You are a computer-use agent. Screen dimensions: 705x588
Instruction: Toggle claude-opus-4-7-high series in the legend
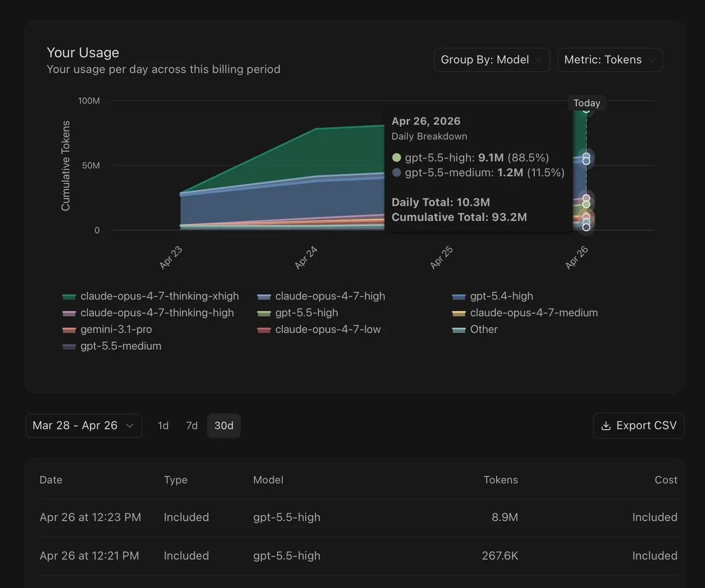coord(321,296)
